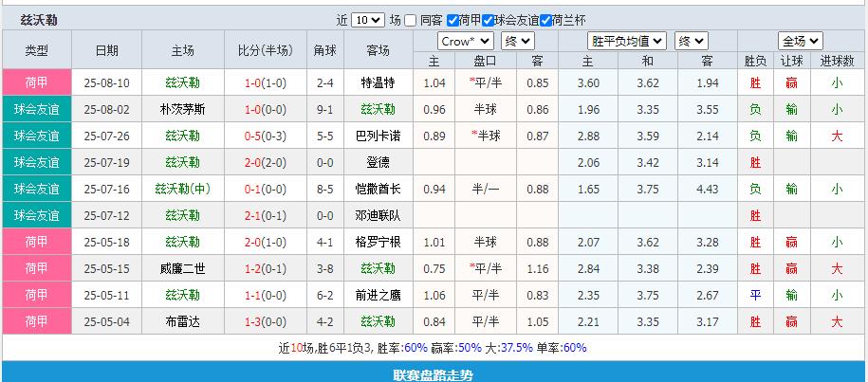The width and height of the screenshot is (868, 382).
Task: Expand the 全场 dropdown
Action: tap(800, 42)
